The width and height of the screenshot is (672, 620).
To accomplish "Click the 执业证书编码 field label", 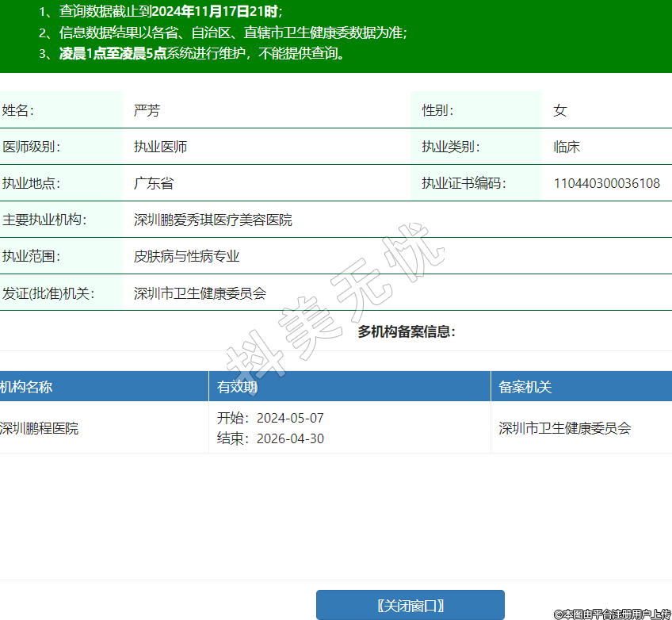I will click(463, 183).
